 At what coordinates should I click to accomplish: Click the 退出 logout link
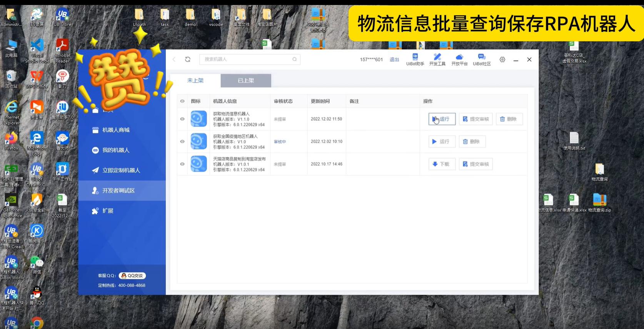(394, 60)
